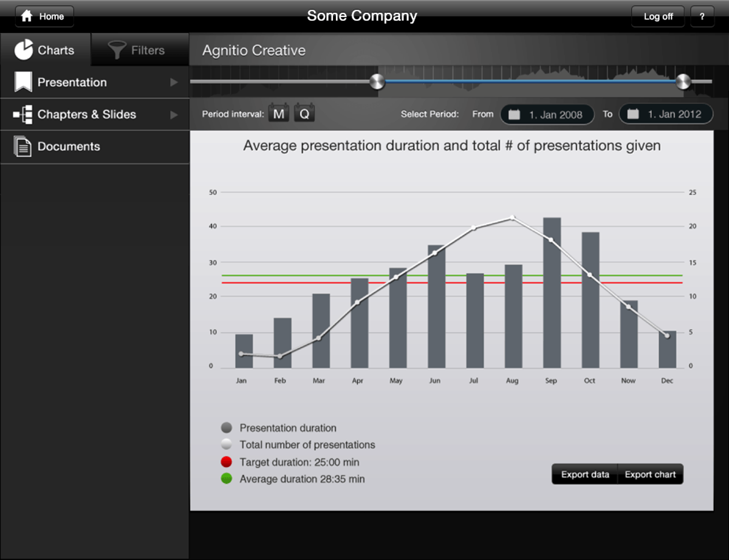Click the calendar icon beside 1. Jan 2008
The height and width of the screenshot is (560, 729).
click(515, 114)
